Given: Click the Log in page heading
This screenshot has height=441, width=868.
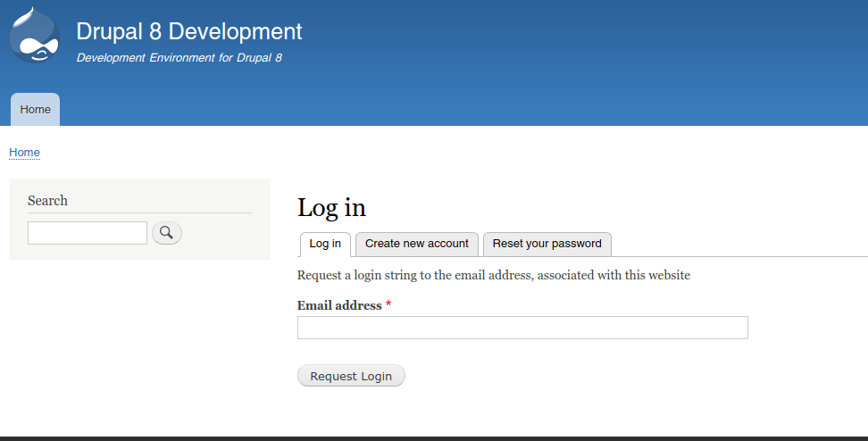Looking at the screenshot, I should click(x=331, y=208).
